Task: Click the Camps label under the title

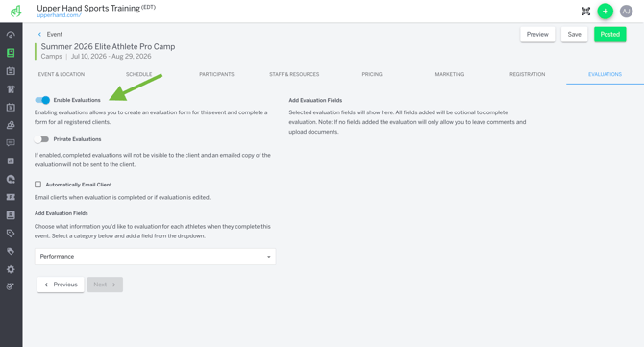Action: point(51,57)
